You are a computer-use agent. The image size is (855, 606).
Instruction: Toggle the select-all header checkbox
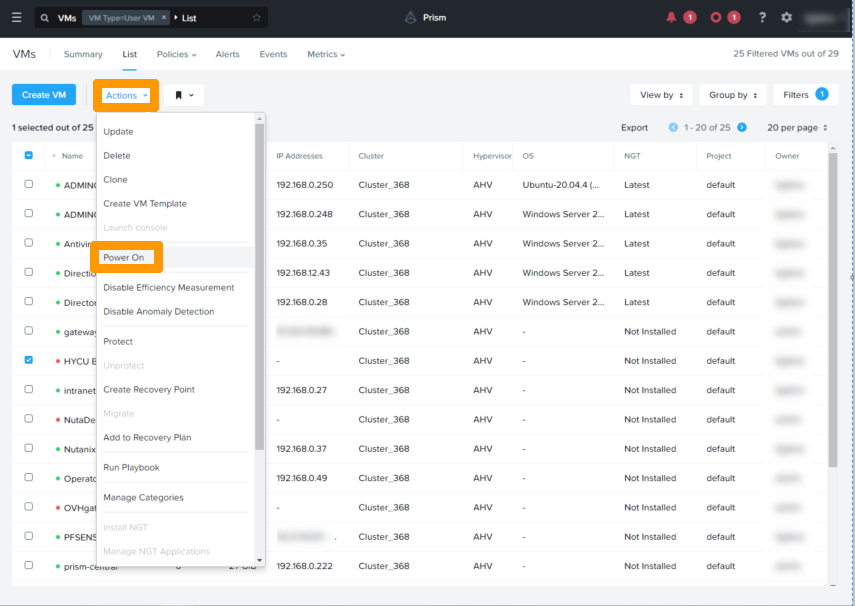[28, 156]
